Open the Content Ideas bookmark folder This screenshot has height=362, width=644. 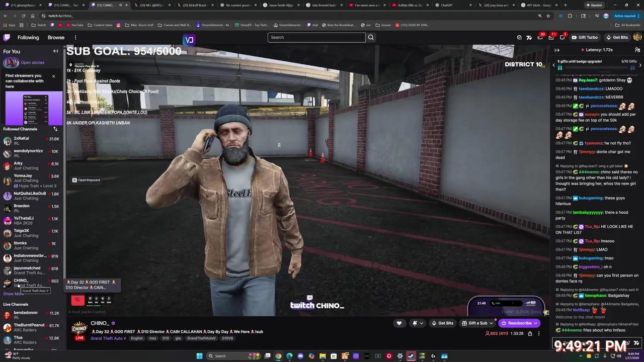100,25
